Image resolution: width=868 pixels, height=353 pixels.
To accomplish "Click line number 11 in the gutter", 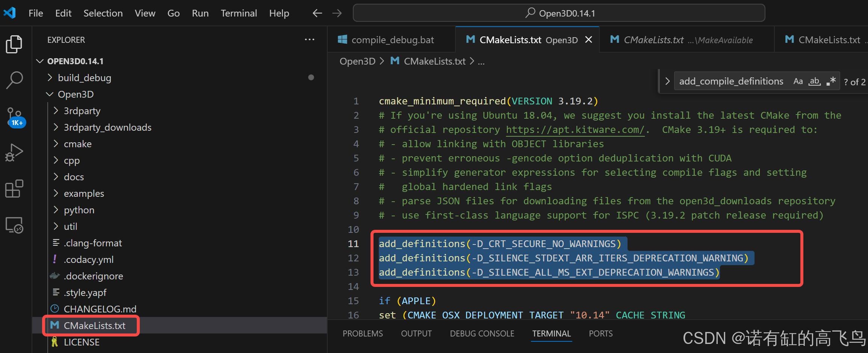I will tap(353, 244).
